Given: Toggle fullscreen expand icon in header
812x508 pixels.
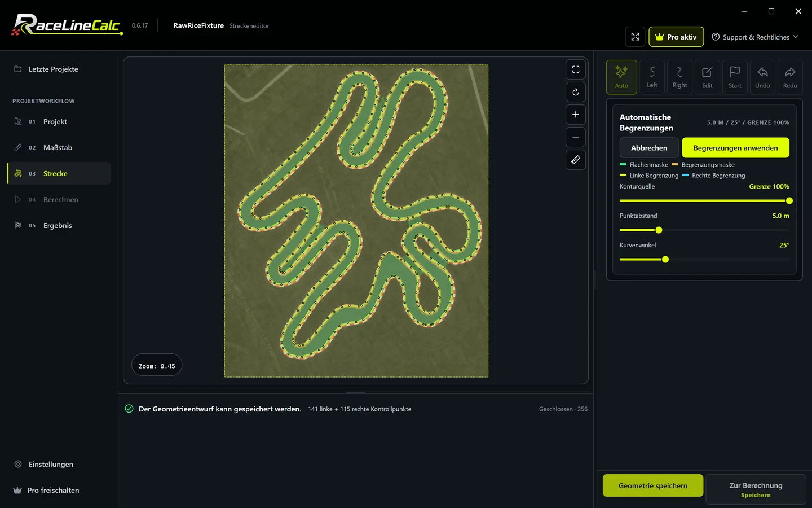Looking at the screenshot, I should pos(636,37).
